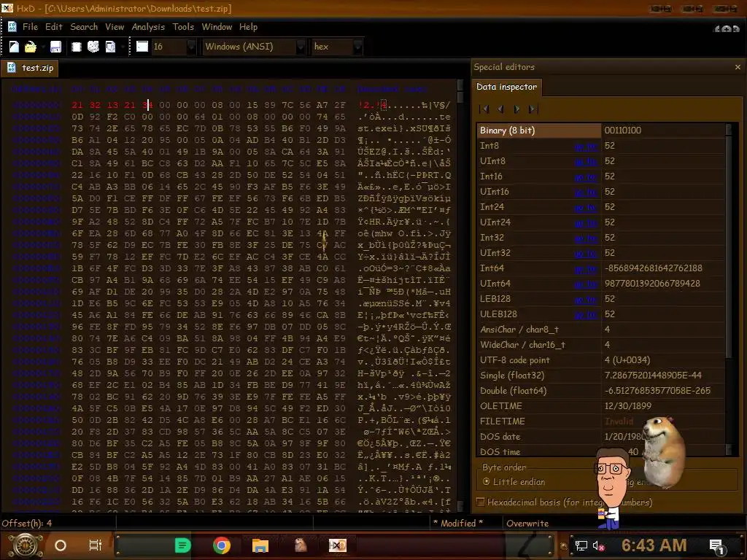Open Google Chrome from the taskbar
The image size is (747, 560).
[222, 545]
